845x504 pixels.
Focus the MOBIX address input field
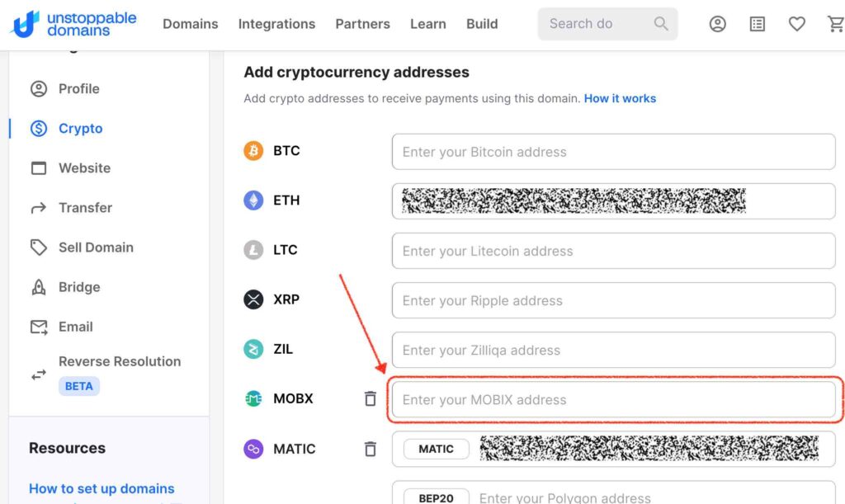coord(613,399)
